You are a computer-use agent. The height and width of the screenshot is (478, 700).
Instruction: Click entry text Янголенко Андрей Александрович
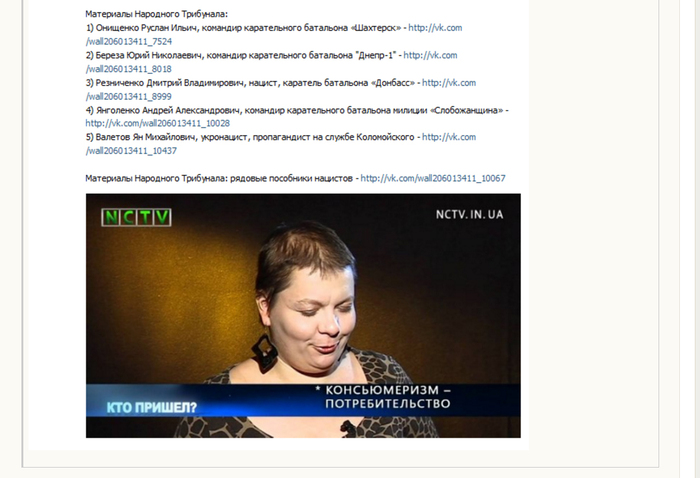[x=168, y=110]
